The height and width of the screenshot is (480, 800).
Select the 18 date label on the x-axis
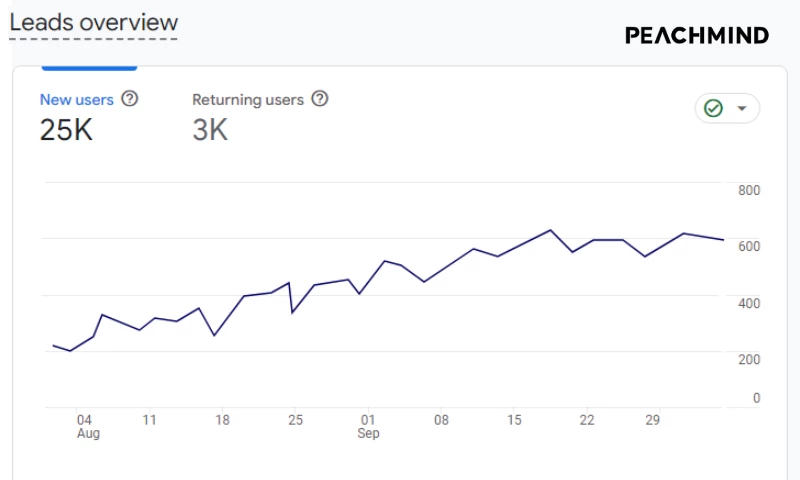point(223,420)
